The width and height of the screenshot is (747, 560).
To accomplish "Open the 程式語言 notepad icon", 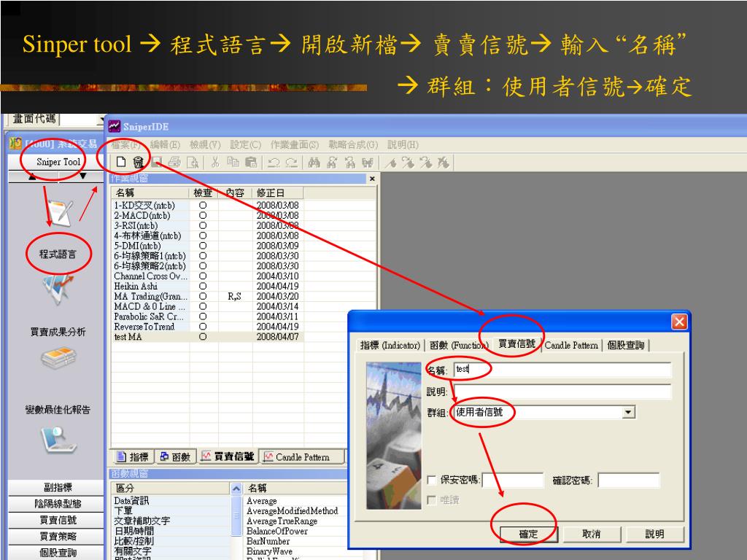I will (60, 213).
